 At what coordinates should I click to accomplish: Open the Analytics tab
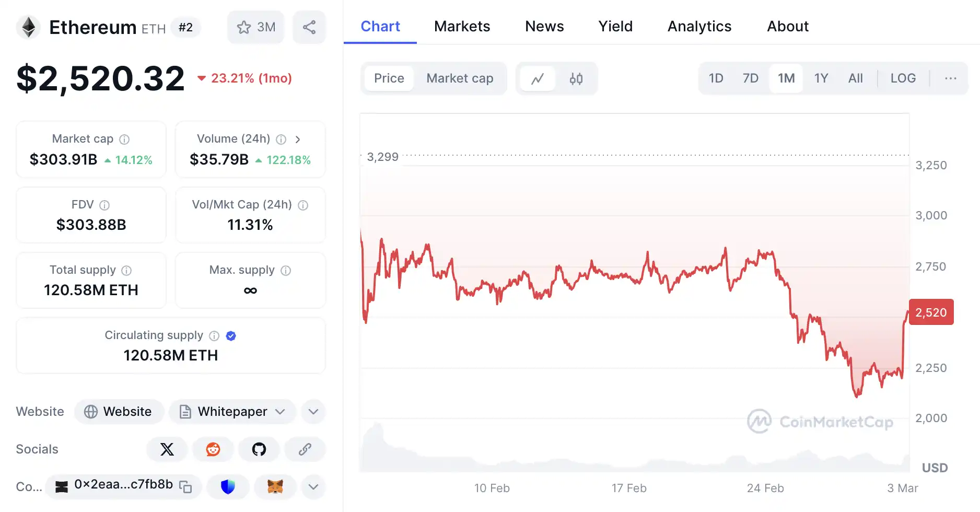point(699,26)
